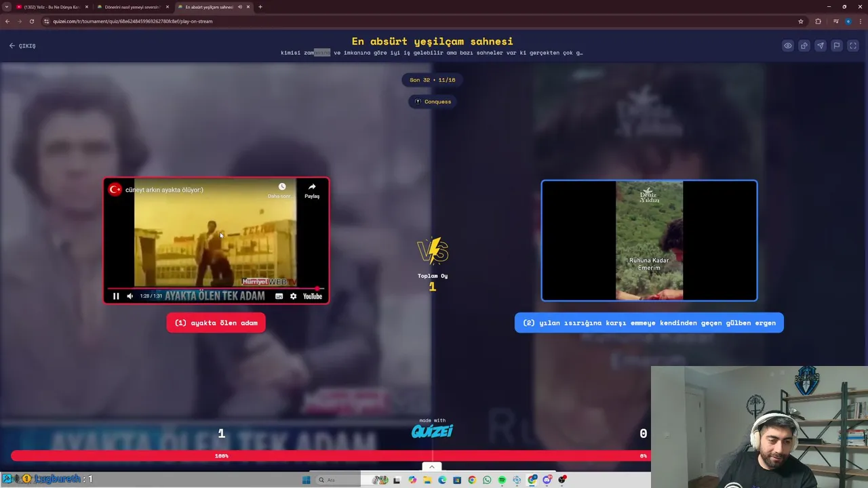
Task: Toggle subtitles on the YouTube player
Action: tap(279, 296)
